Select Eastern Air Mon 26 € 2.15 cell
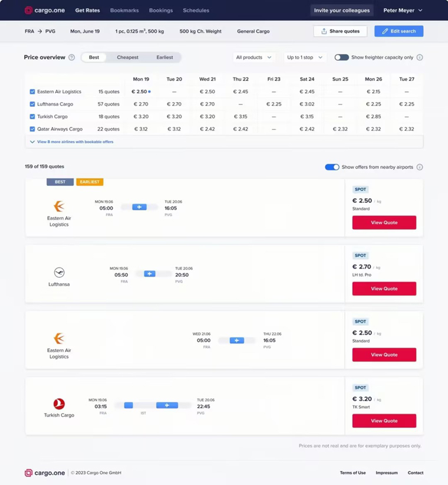The height and width of the screenshot is (485, 448). (x=373, y=91)
